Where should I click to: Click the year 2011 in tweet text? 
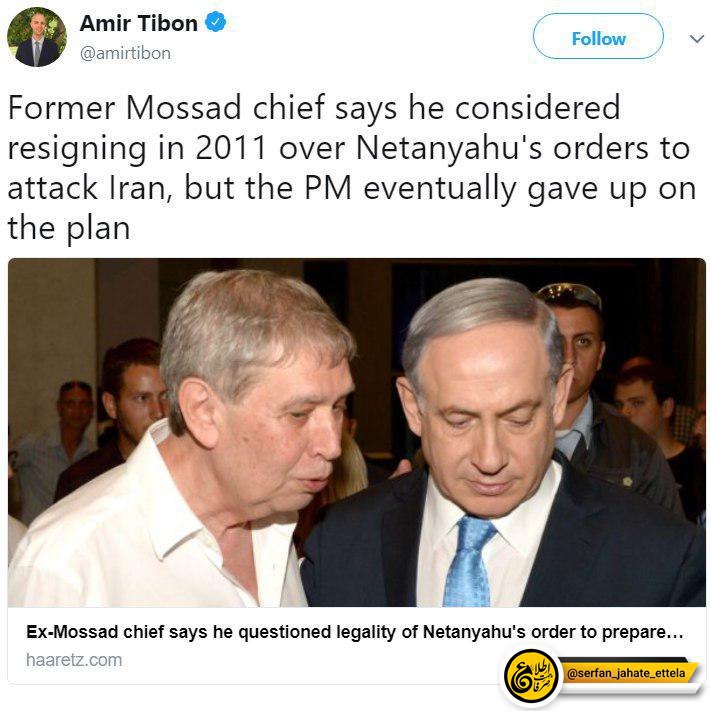(x=230, y=148)
